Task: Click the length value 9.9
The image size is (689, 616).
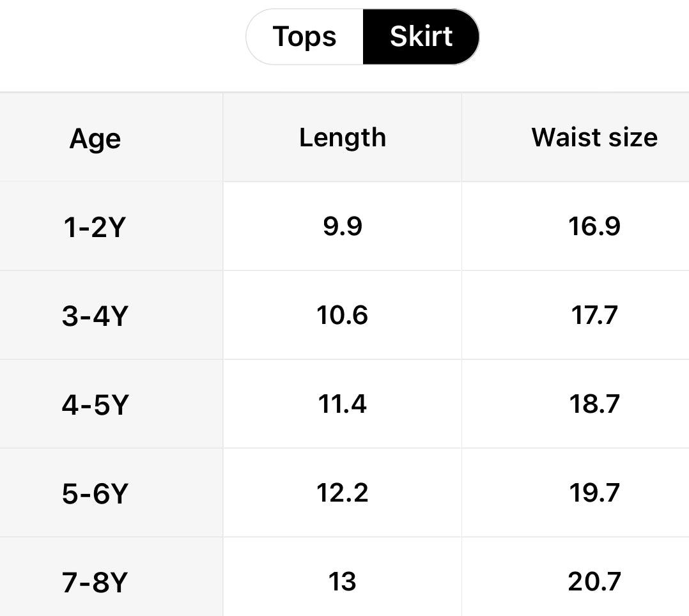Action: 343,226
